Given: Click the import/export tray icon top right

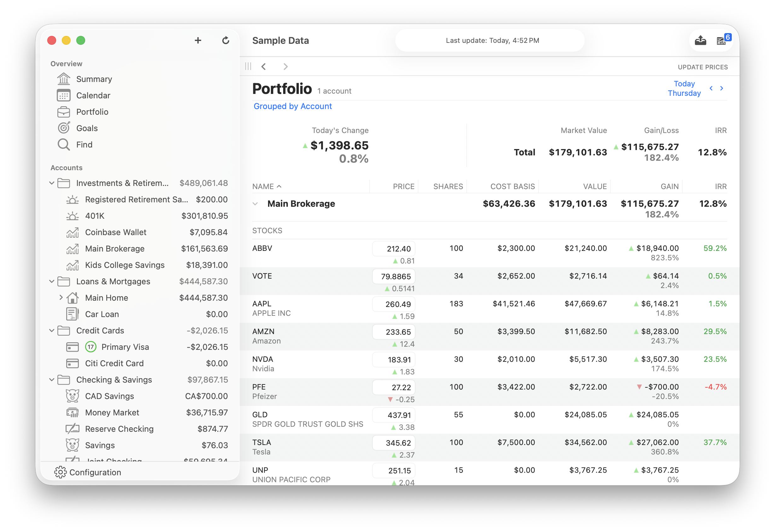Looking at the screenshot, I should click(x=700, y=40).
